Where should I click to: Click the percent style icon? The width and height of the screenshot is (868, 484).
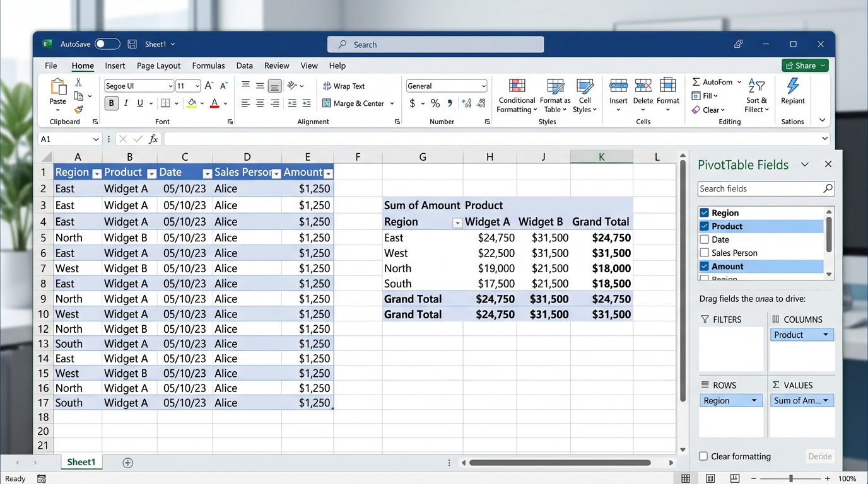tap(435, 103)
